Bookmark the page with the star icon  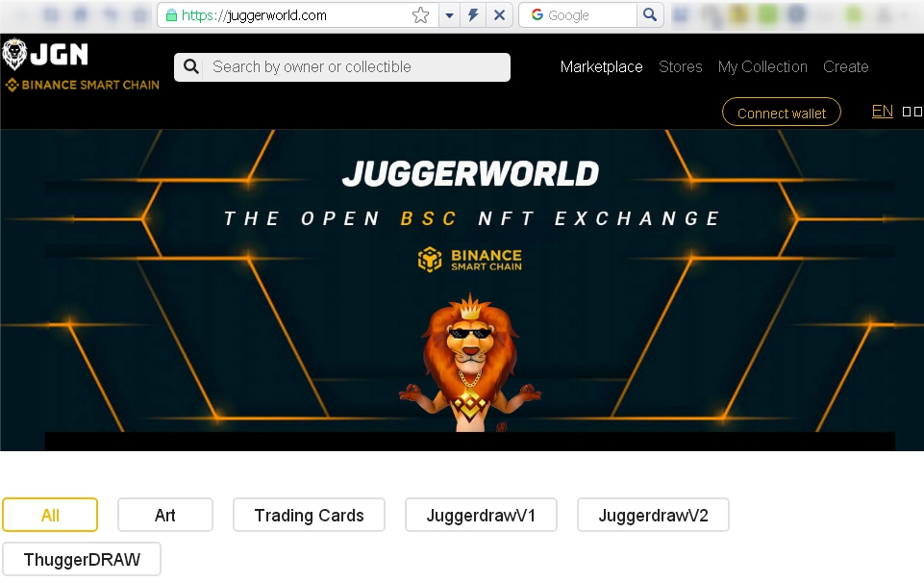pyautogui.click(x=420, y=15)
